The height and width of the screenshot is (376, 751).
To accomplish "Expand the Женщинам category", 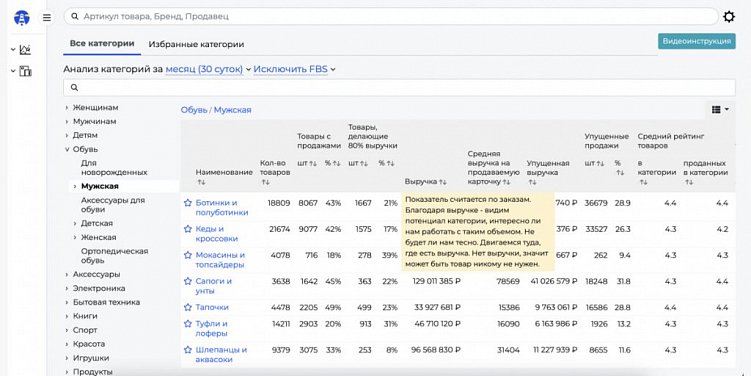I will click(x=67, y=108).
